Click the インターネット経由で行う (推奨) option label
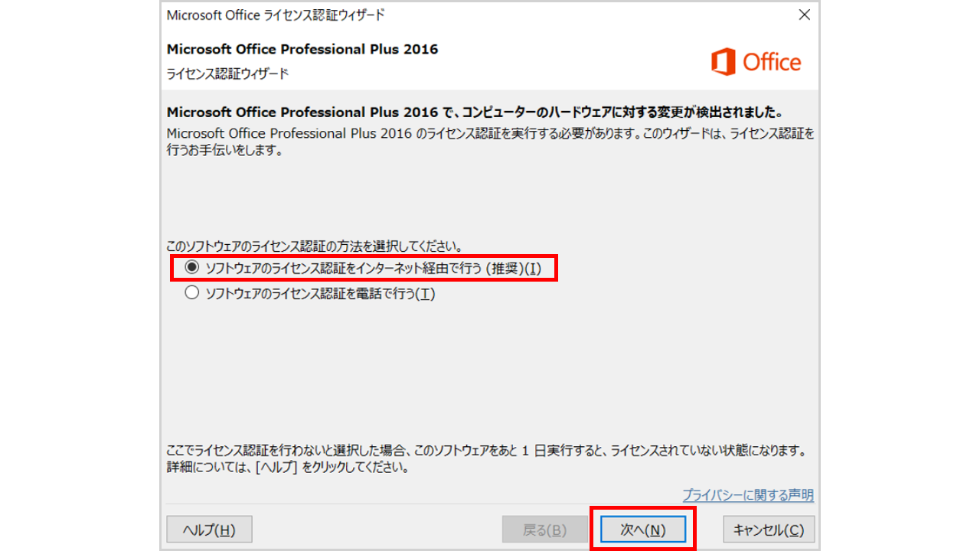Image resolution: width=980 pixels, height=551 pixels. (373, 269)
